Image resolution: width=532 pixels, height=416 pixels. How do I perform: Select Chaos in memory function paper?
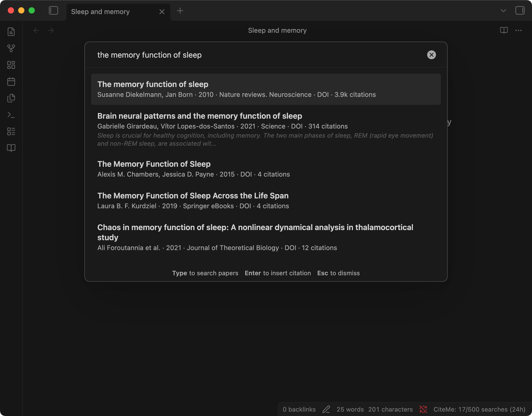click(x=266, y=237)
